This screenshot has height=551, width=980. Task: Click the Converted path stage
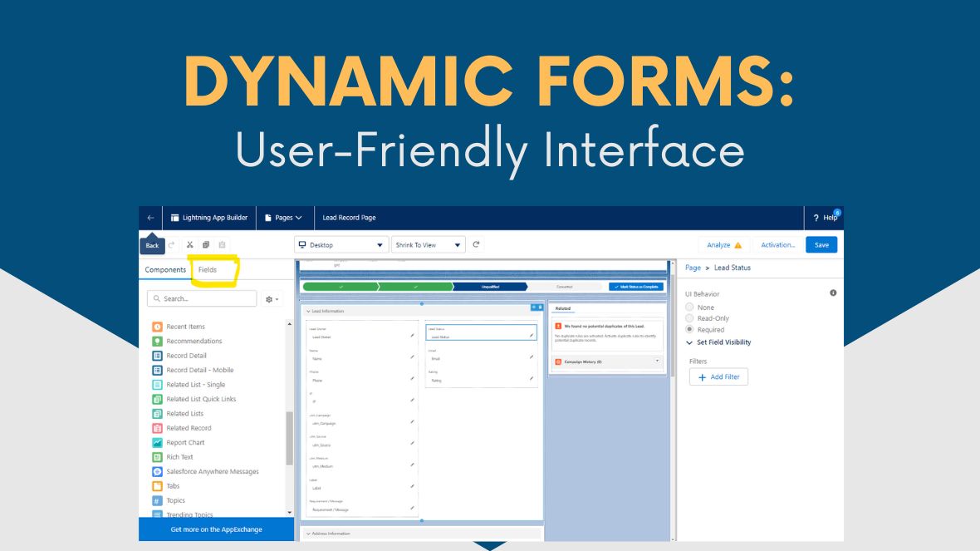coord(565,287)
